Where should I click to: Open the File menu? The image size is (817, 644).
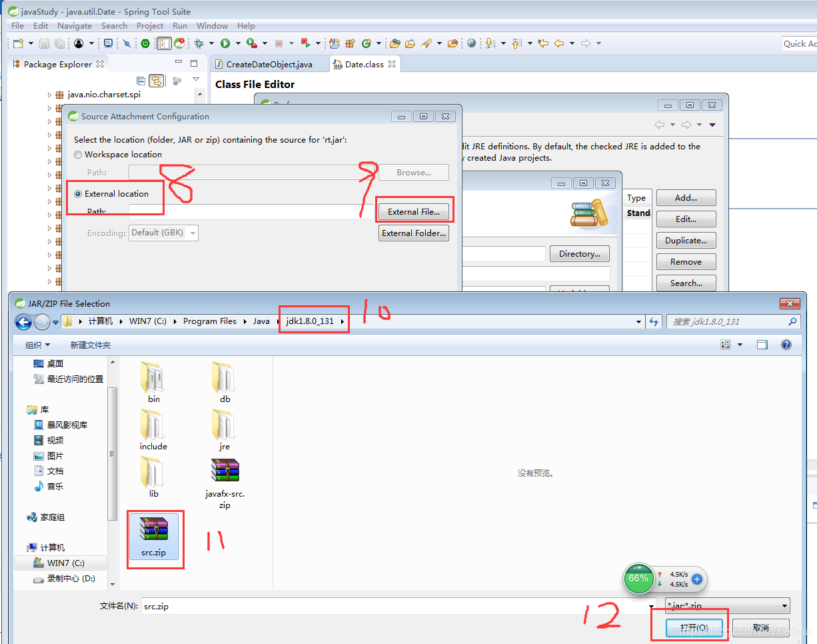[17, 25]
